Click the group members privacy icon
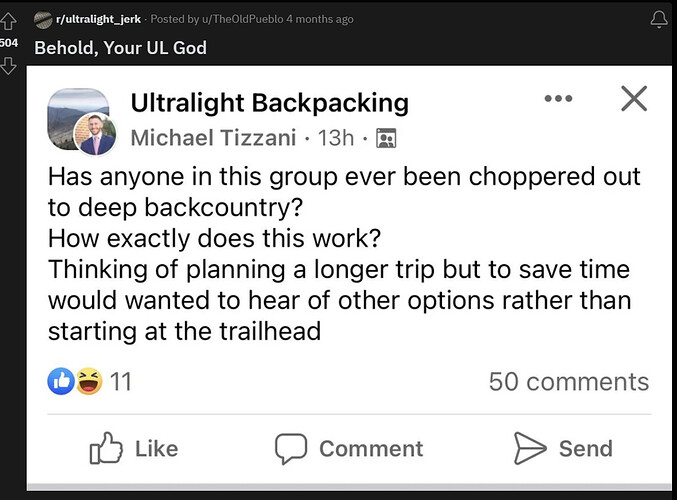The width and height of the screenshot is (677, 500). coord(386,139)
